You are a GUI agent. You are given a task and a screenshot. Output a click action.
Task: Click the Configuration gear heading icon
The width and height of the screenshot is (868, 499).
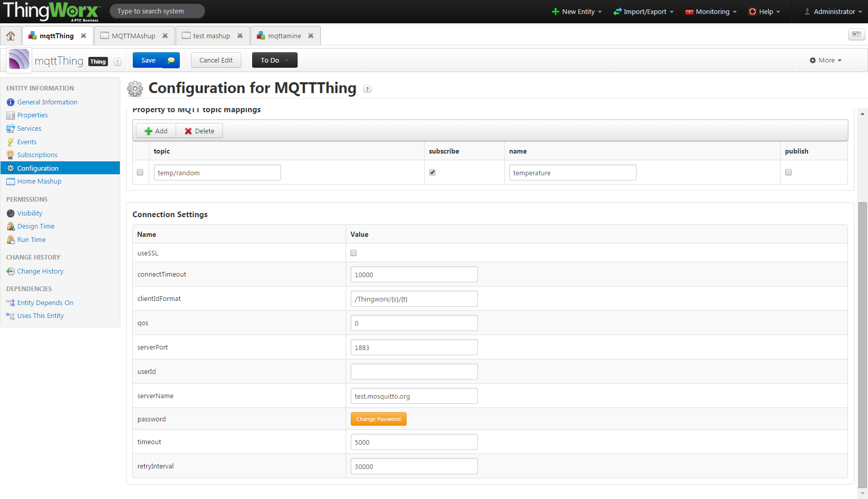(x=135, y=89)
